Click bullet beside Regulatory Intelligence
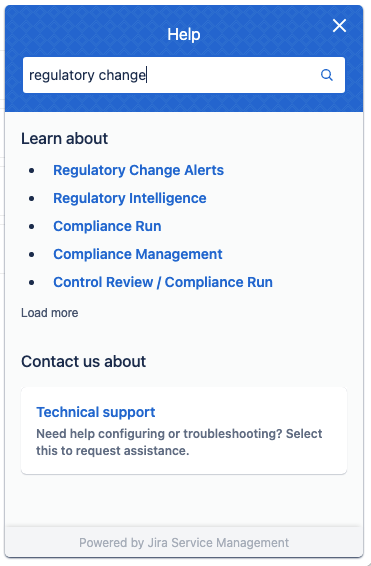Viewport: 371px width, 566px height. [x=32, y=199]
